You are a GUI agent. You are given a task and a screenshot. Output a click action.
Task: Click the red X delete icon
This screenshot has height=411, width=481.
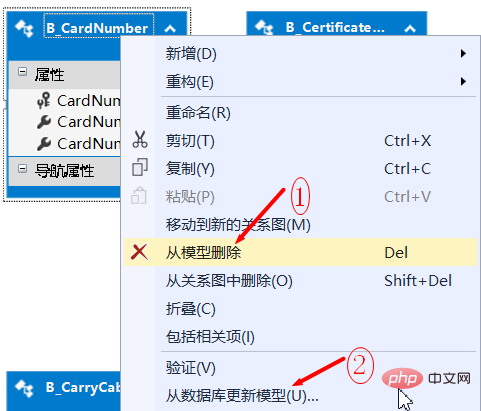click(139, 252)
